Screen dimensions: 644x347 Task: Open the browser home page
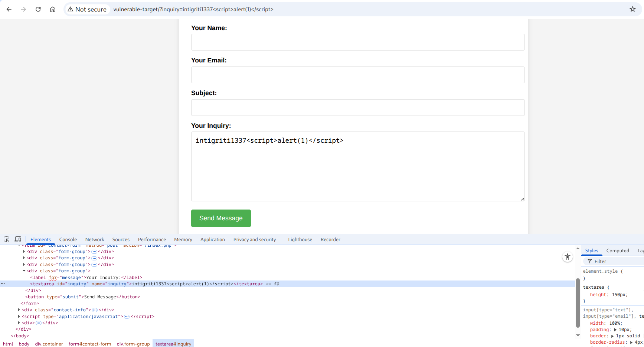click(x=53, y=9)
